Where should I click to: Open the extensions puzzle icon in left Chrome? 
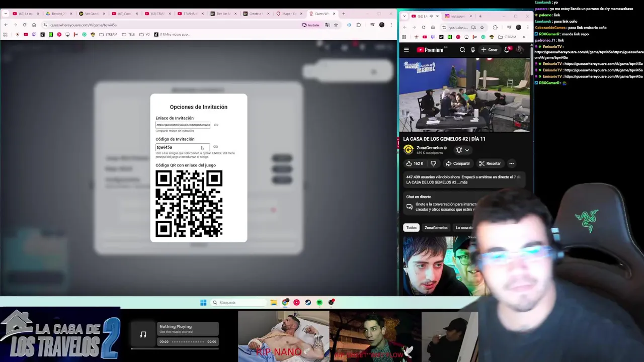pyautogui.click(x=358, y=25)
